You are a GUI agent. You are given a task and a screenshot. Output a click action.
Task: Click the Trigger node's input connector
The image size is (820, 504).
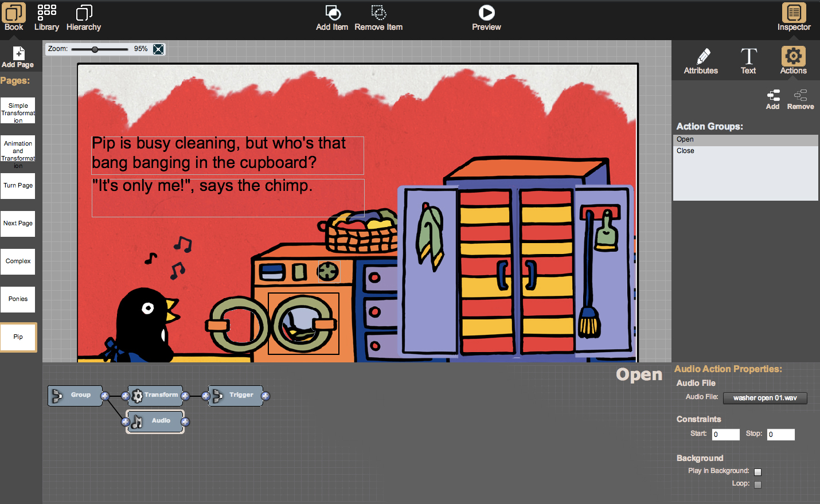pos(206,396)
